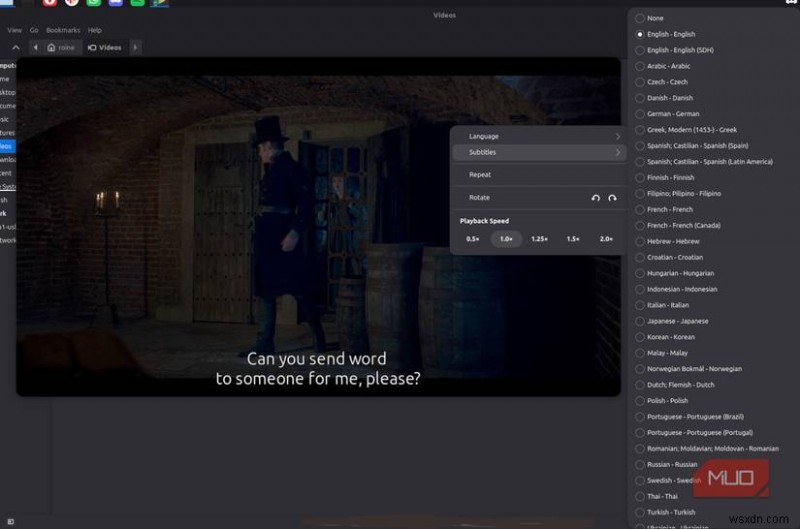Click the upward caret icon in the toolbar
Screen dimensions: 800x529
click(16, 47)
